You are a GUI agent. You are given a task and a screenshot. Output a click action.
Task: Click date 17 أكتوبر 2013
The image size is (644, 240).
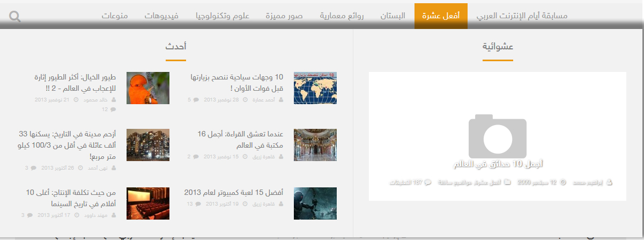click(54, 215)
